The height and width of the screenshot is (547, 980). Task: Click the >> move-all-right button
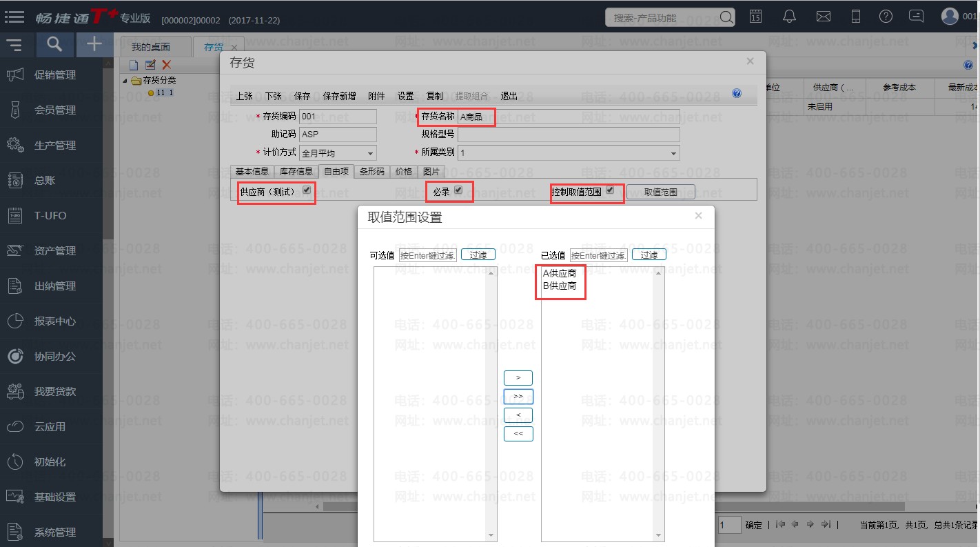518,397
